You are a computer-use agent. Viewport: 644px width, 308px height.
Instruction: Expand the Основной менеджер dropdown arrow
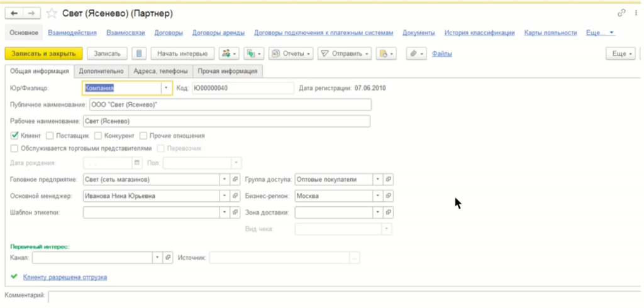click(225, 196)
